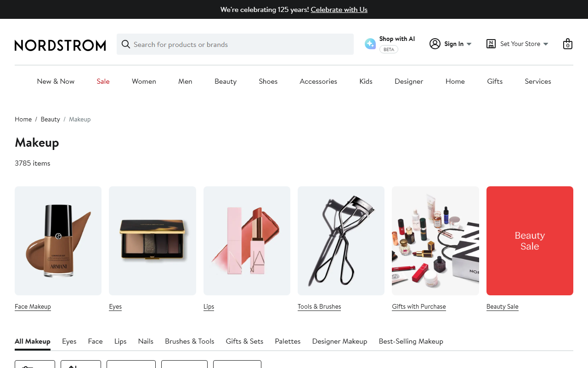This screenshot has height=368, width=588.
Task: Switch to the Face tab
Action: click(x=96, y=341)
